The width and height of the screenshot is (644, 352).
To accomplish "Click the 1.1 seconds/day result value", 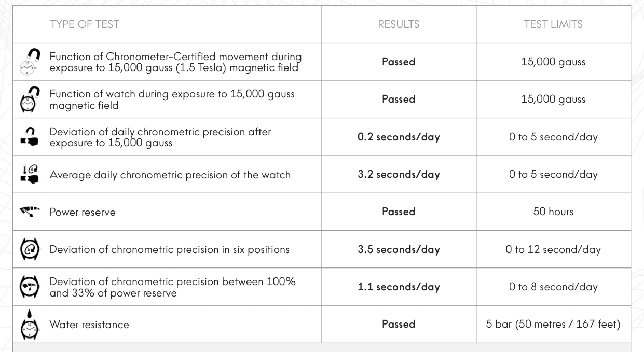I will pos(399,287).
